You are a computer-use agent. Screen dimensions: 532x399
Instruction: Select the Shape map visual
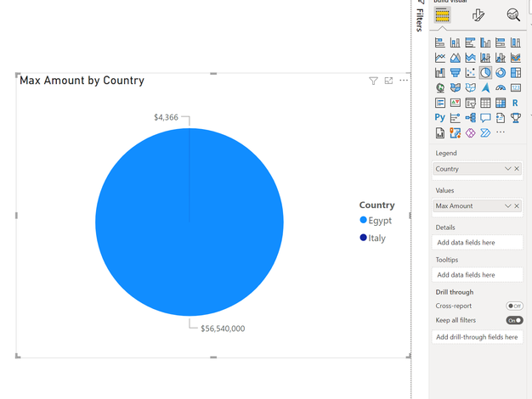[470, 87]
